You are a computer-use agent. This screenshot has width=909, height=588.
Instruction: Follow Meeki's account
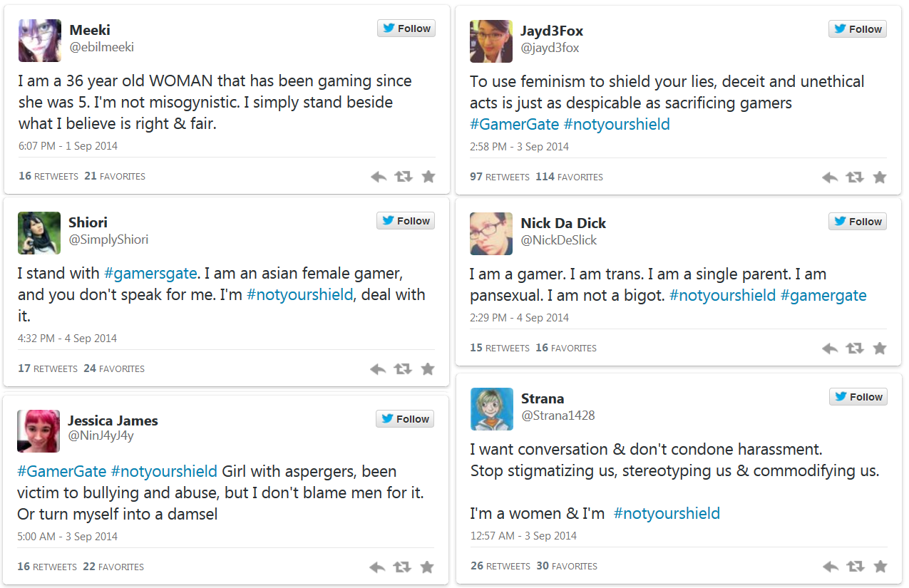(x=406, y=29)
